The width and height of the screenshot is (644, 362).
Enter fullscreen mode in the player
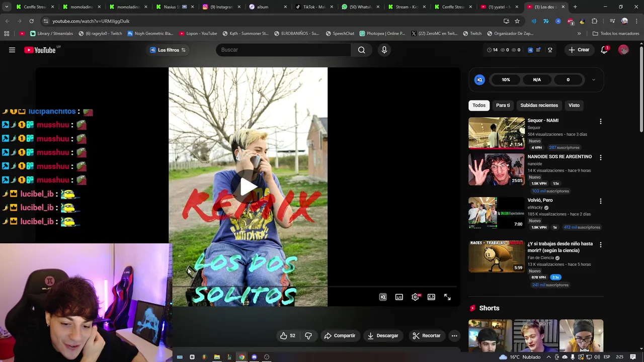click(x=447, y=297)
